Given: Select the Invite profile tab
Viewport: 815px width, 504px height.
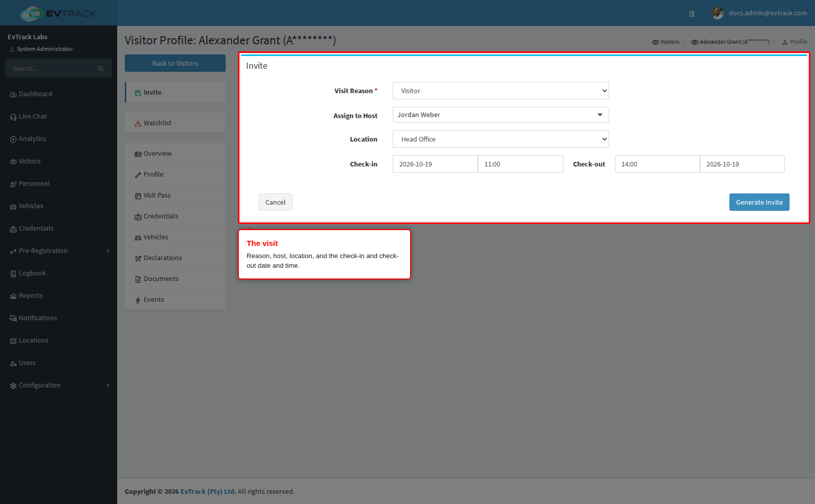Looking at the screenshot, I should (x=175, y=92).
